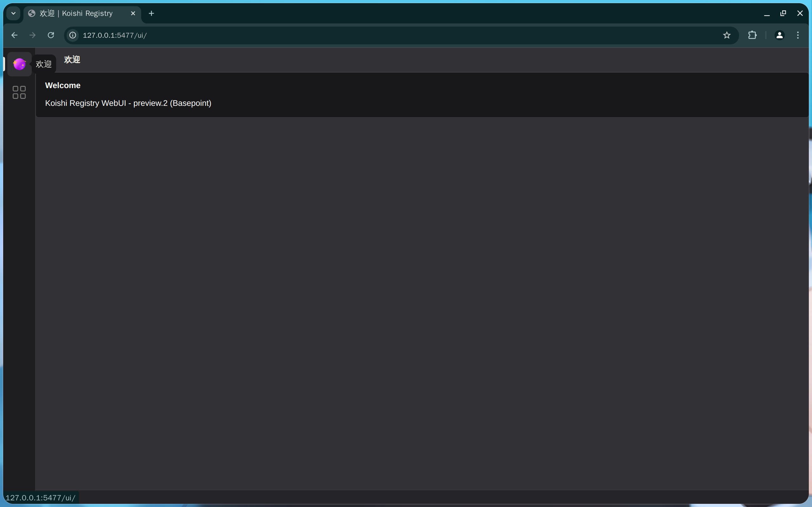This screenshot has height=507, width=812.
Task: Click the Welcome card heading
Action: [63, 86]
